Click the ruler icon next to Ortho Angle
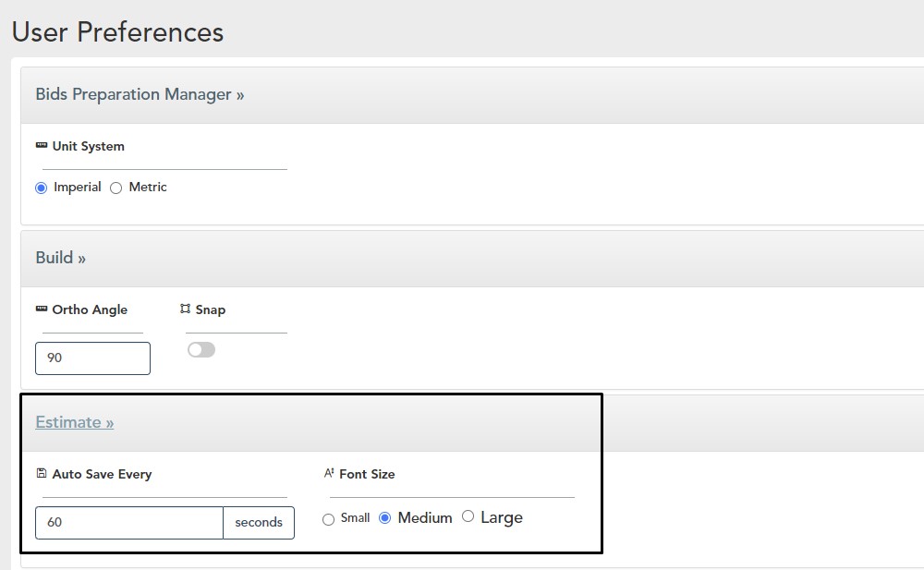The height and width of the screenshot is (570, 924). [x=42, y=309]
